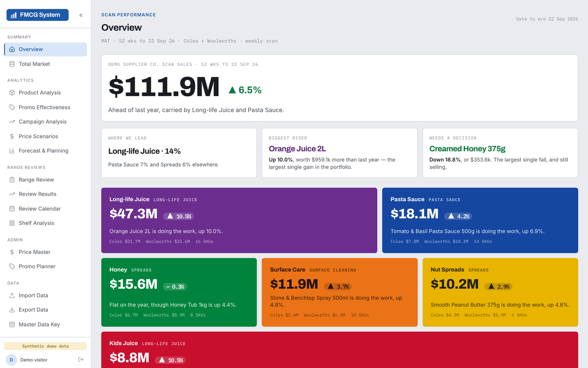Click the 2.9% badge on Nut Spreads
Viewport: 588px width, 368px height.
pyautogui.click(x=498, y=287)
